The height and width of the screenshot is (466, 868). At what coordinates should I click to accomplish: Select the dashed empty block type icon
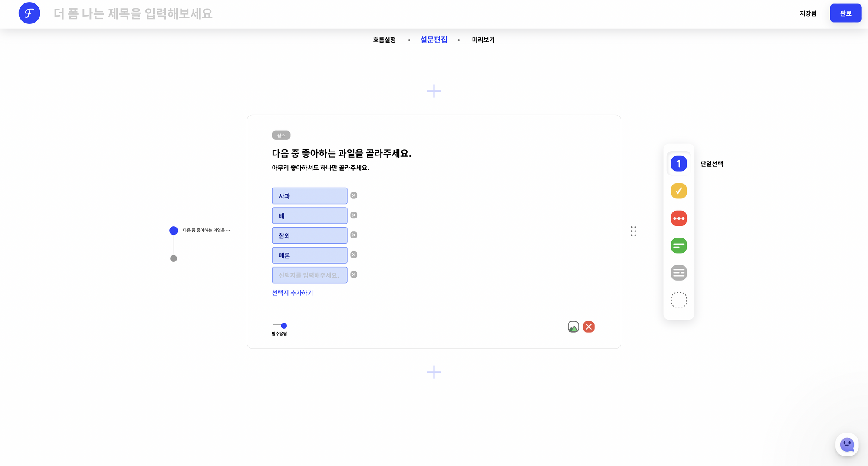click(678, 300)
